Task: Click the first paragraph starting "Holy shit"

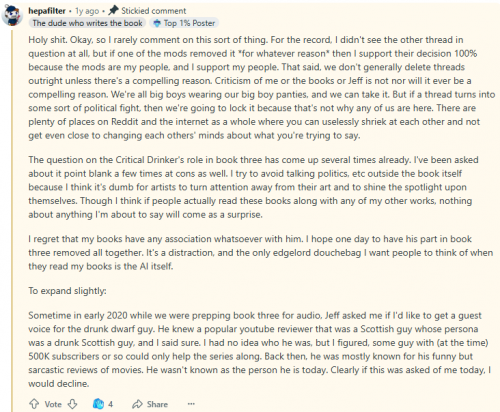Action: coord(261,88)
